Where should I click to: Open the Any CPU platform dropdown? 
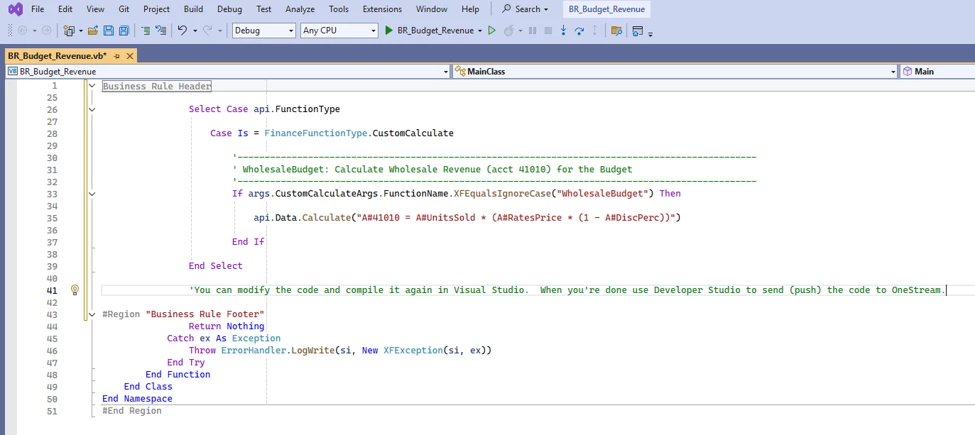tap(339, 30)
